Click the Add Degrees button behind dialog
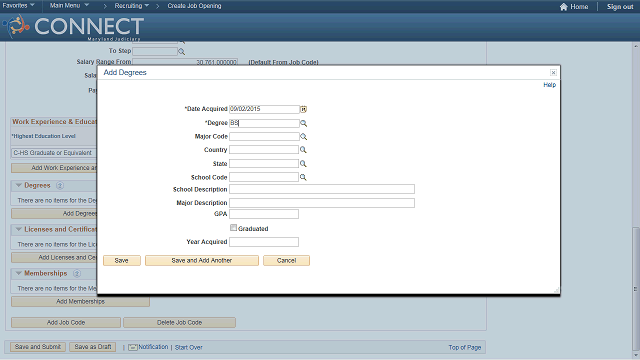The height and width of the screenshot is (360, 640). pyautogui.click(x=54, y=213)
